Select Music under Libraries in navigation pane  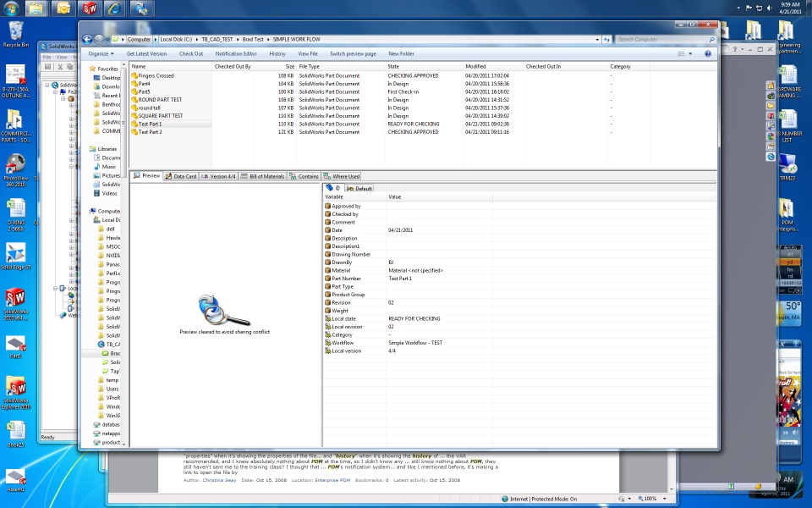[x=105, y=167]
